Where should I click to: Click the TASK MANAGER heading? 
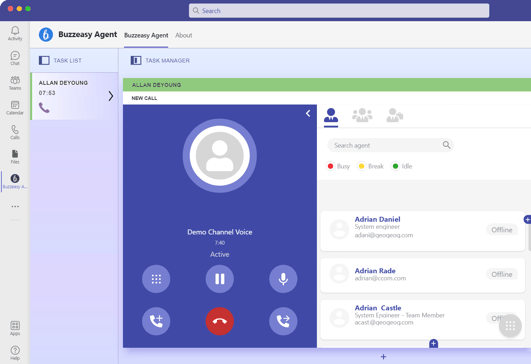168,61
